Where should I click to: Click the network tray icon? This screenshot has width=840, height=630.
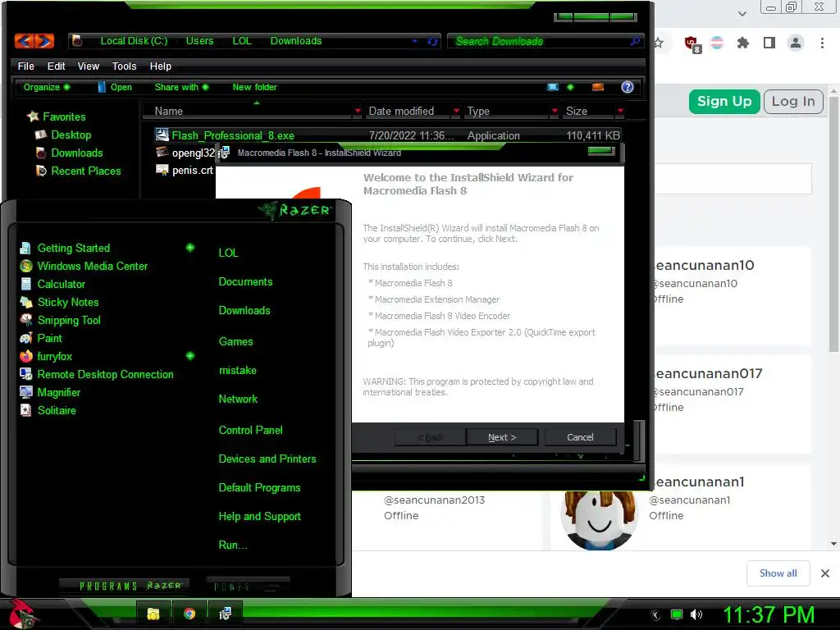tap(677, 614)
